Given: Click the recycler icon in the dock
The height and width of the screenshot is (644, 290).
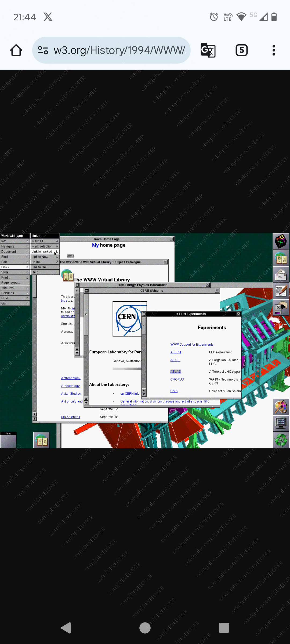Looking at the screenshot, I should pos(281,440).
